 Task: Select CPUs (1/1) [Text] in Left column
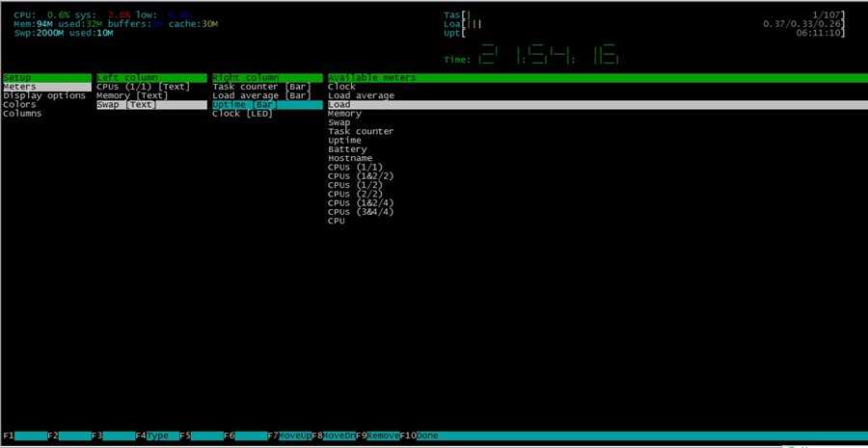144,87
